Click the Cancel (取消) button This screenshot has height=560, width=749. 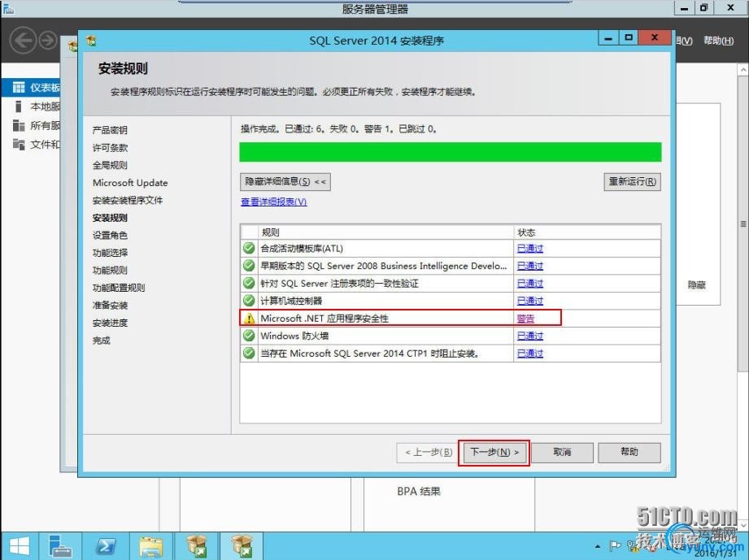coord(562,452)
